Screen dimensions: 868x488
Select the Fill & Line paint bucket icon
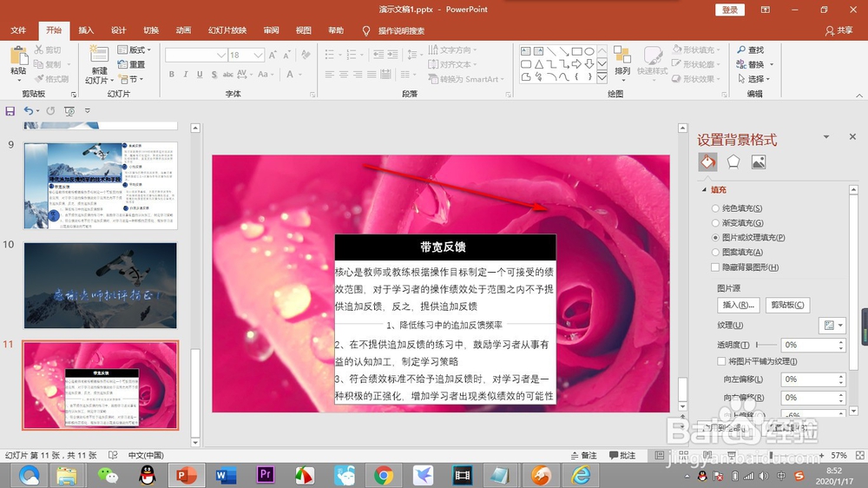(x=707, y=162)
